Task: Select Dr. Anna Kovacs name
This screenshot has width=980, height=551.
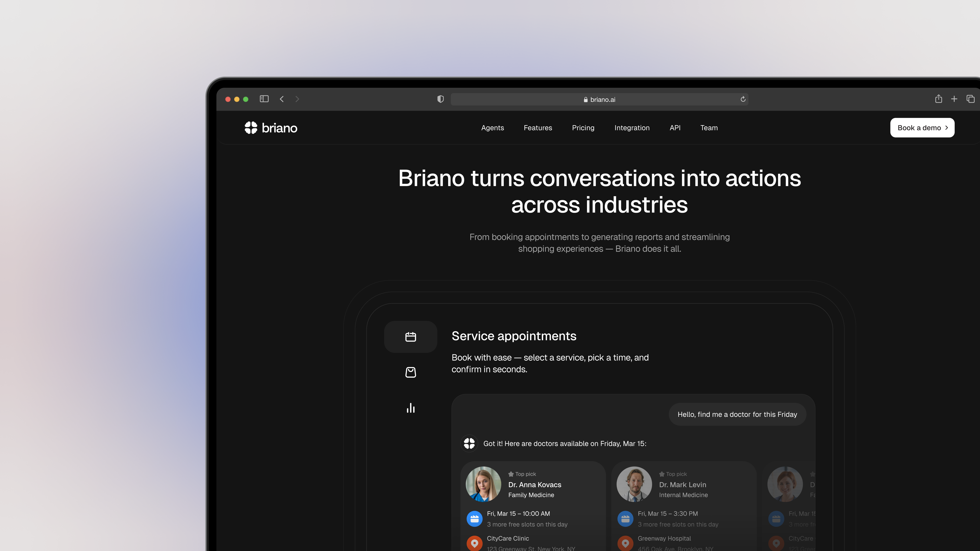Action: (x=534, y=484)
